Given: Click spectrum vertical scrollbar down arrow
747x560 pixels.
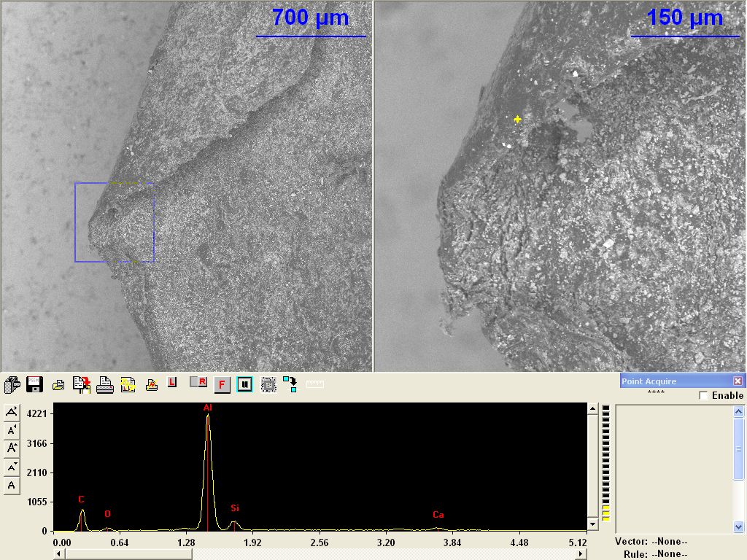Looking at the screenshot, I should [592, 524].
